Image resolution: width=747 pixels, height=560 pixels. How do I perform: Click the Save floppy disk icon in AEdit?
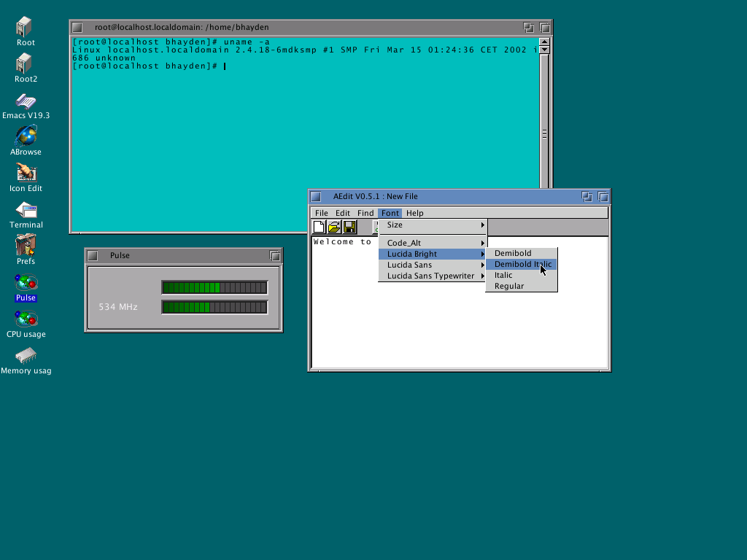click(349, 227)
